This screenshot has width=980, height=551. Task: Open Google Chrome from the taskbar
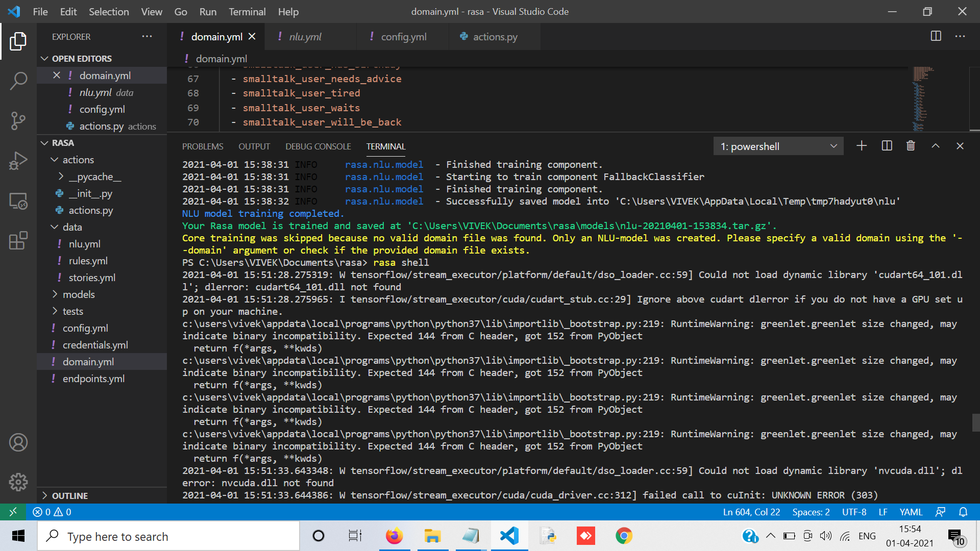pos(623,536)
